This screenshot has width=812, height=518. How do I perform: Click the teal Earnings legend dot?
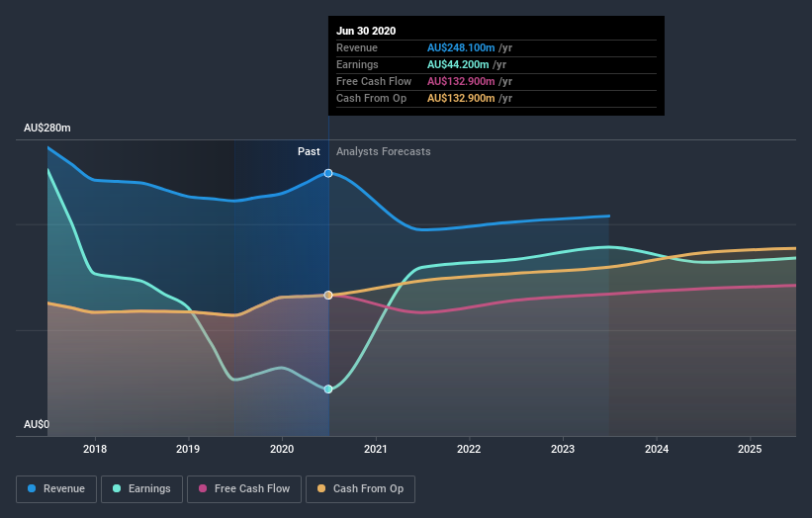tap(117, 488)
